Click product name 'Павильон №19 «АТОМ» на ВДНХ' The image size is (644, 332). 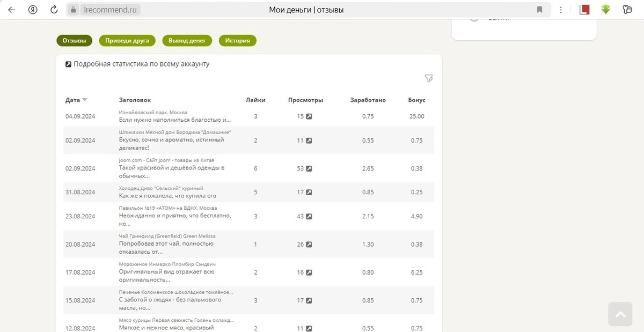pyautogui.click(x=168, y=208)
